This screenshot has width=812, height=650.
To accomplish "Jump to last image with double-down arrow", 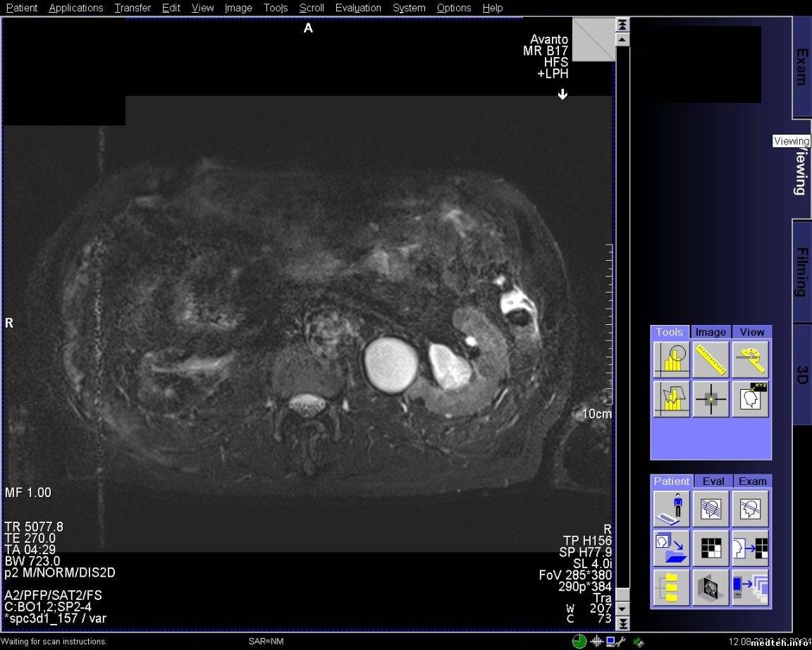I will point(622,623).
